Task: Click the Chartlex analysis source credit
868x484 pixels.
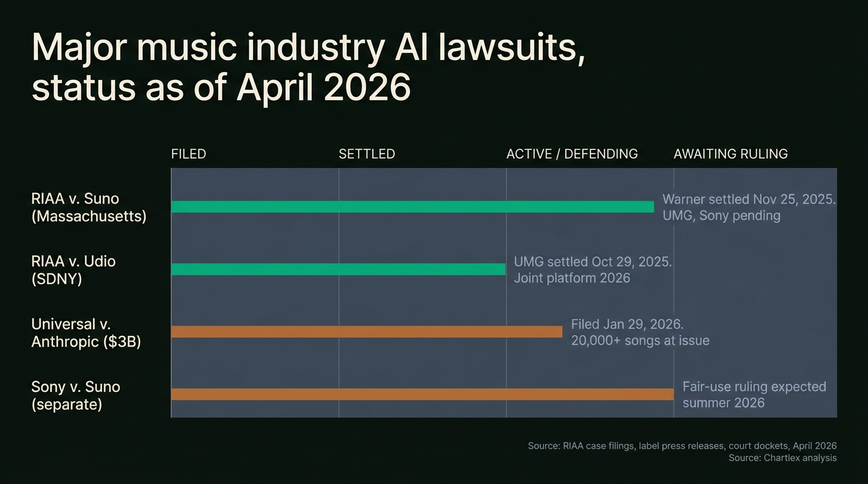Action: (783, 458)
